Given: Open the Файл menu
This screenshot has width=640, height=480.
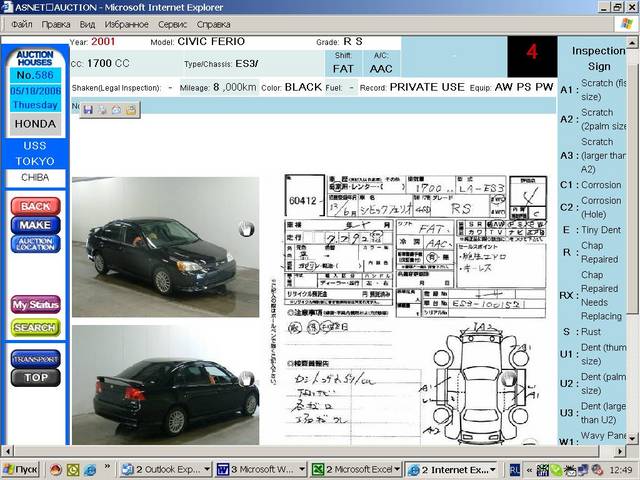Looking at the screenshot, I should (22, 24).
